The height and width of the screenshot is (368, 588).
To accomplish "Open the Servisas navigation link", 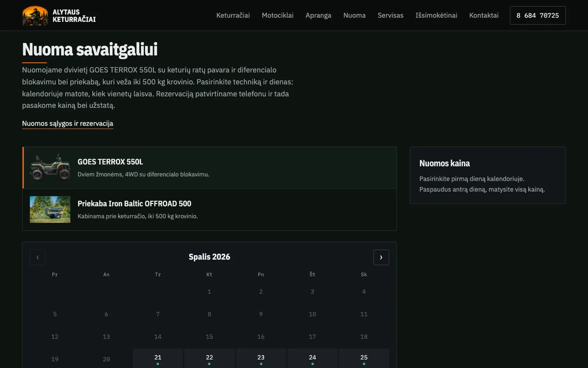I will coord(390,15).
